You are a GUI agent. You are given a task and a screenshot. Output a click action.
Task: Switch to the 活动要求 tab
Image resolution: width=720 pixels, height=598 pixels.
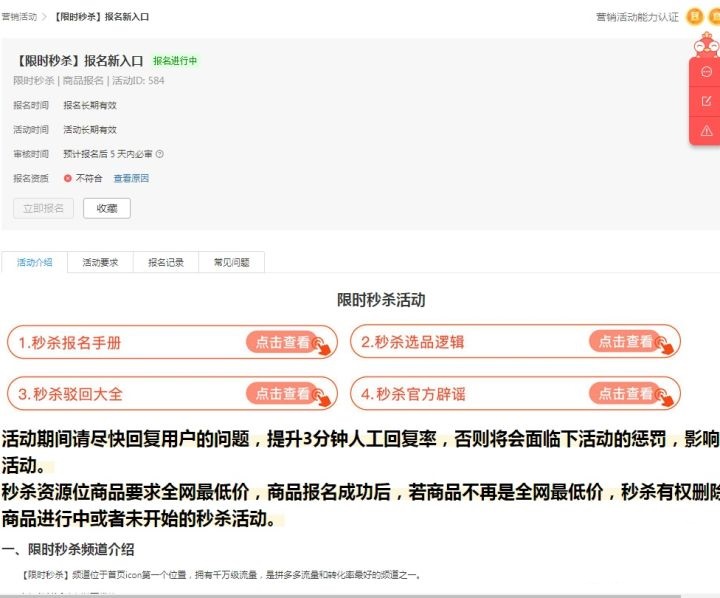[x=100, y=262]
